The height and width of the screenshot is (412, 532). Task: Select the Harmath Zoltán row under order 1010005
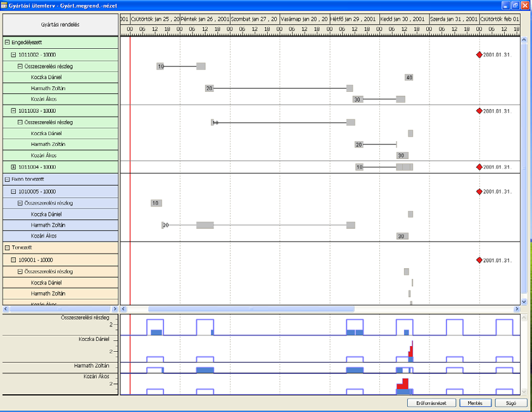60,225
